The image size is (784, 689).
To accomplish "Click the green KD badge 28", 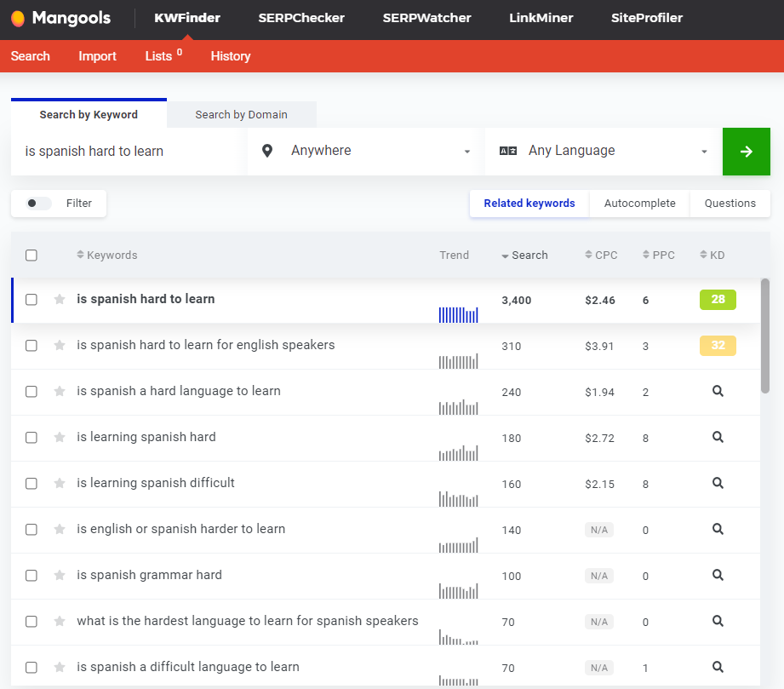I will pyautogui.click(x=718, y=299).
